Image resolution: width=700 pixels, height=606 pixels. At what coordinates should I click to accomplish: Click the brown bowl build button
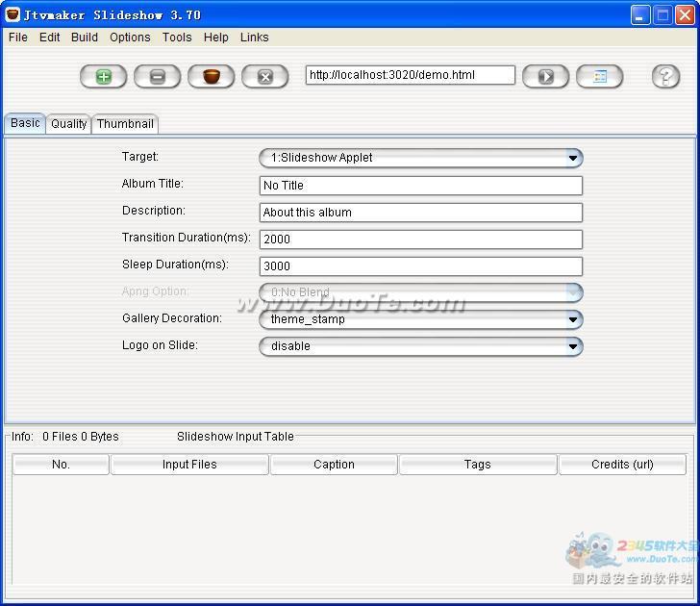[x=212, y=77]
